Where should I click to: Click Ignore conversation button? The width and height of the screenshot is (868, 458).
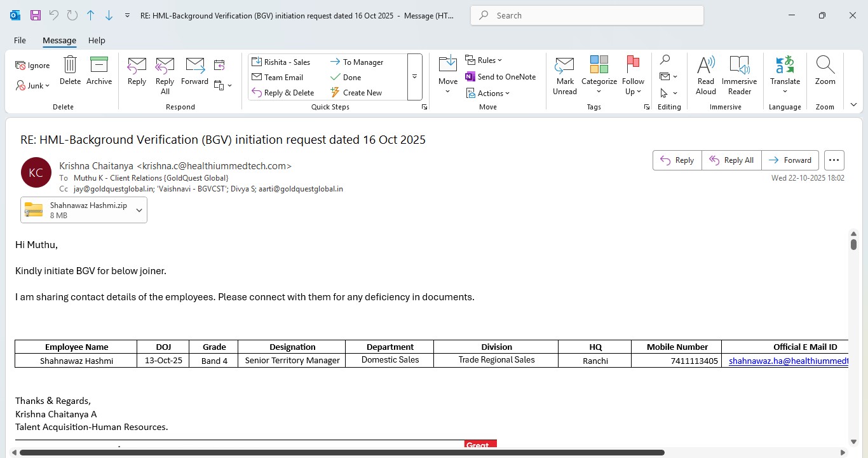(x=32, y=66)
